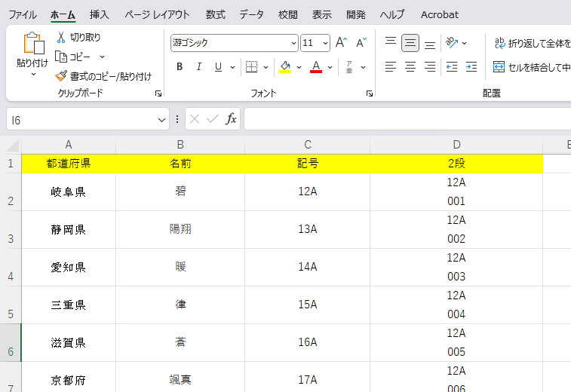Click the Format Painter (書式のコピー/貼り付け) brush icon
Viewport: 571px width, 392px height.
[61, 76]
